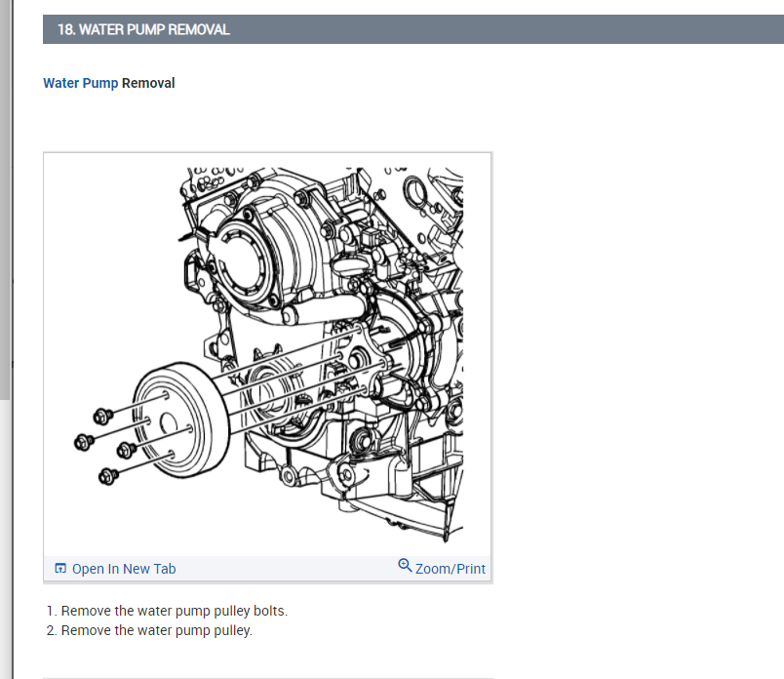784x679 pixels.
Task: Click the Open In New Tab link
Action: [x=124, y=568]
